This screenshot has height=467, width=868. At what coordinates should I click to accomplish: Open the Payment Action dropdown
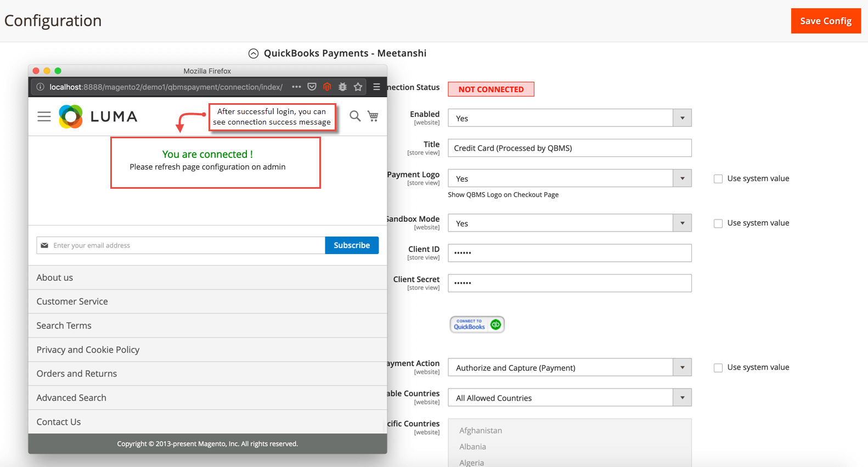tap(570, 368)
